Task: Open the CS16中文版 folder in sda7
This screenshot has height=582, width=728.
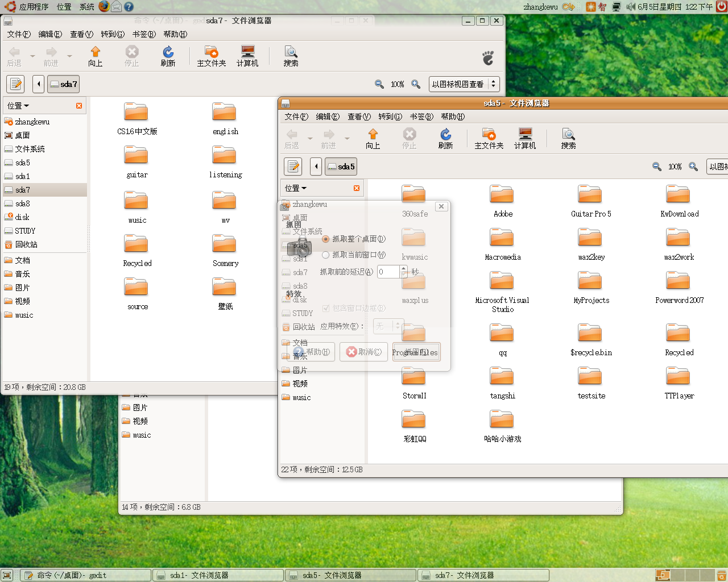Action: (x=136, y=119)
